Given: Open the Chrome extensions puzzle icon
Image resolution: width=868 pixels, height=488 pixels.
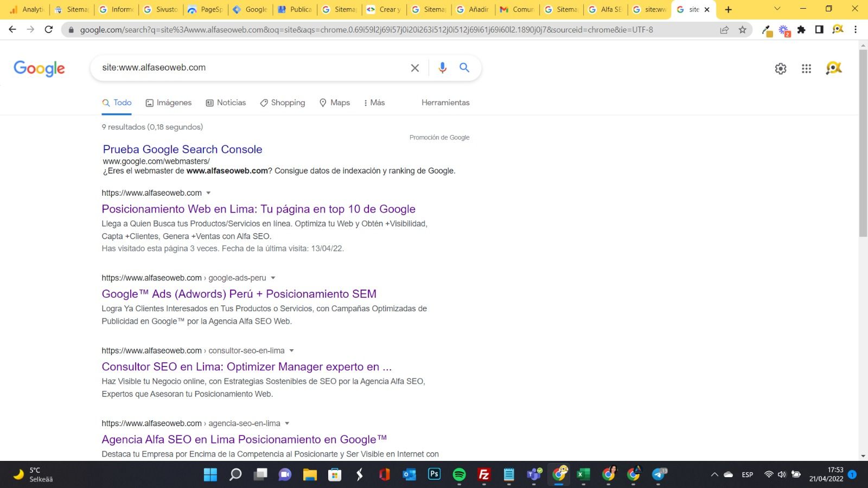Looking at the screenshot, I should [801, 30].
